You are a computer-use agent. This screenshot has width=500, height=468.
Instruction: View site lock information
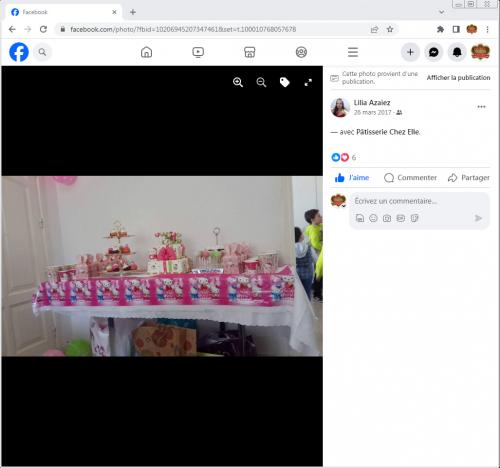point(62,29)
